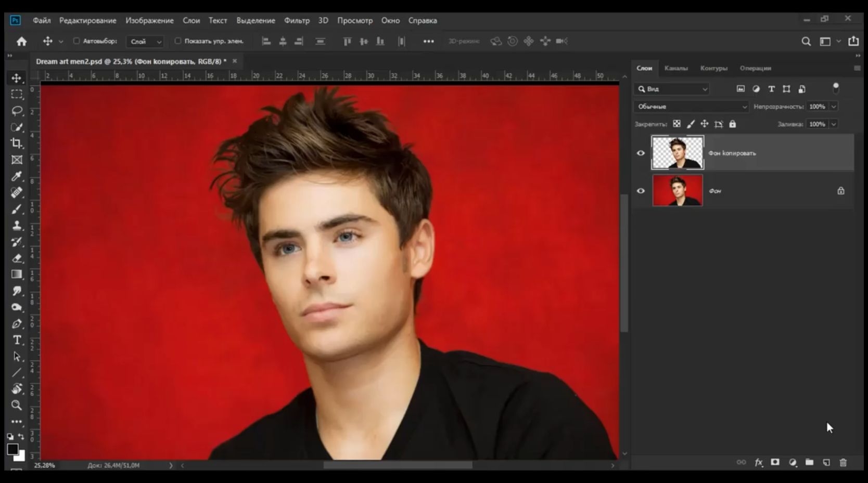The height and width of the screenshot is (483, 868).
Task: Delete layer with the trash icon
Action: point(843,462)
